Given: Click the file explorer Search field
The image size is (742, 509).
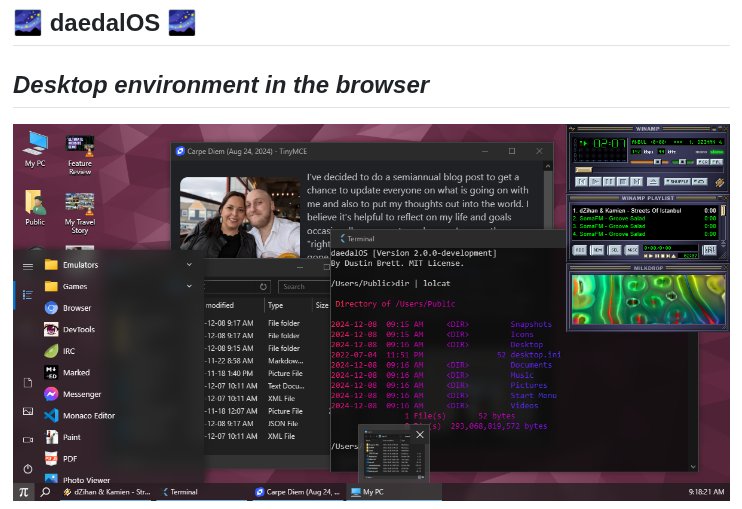Looking at the screenshot, I should [304, 287].
